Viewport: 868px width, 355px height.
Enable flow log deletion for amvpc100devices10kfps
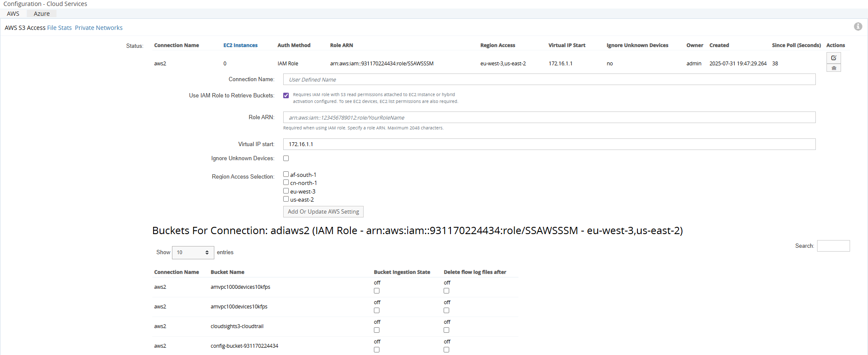(446, 311)
